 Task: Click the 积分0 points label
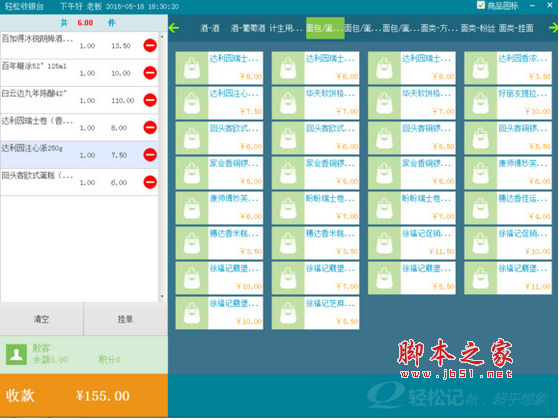(109, 359)
